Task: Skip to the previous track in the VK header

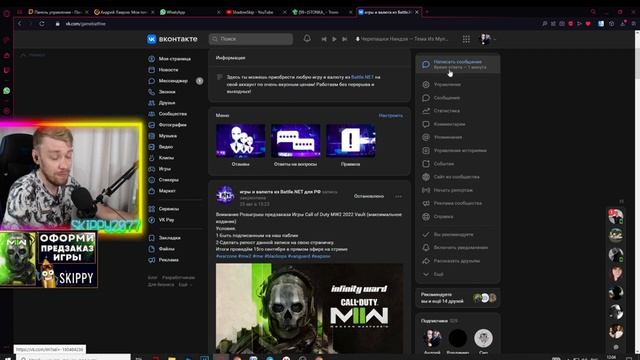Action: click(x=324, y=39)
